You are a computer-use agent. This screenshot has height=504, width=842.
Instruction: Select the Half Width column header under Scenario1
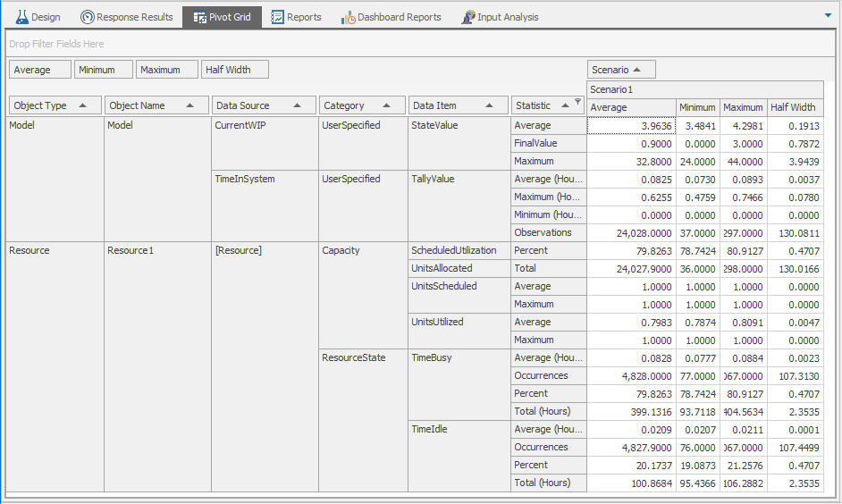796,107
